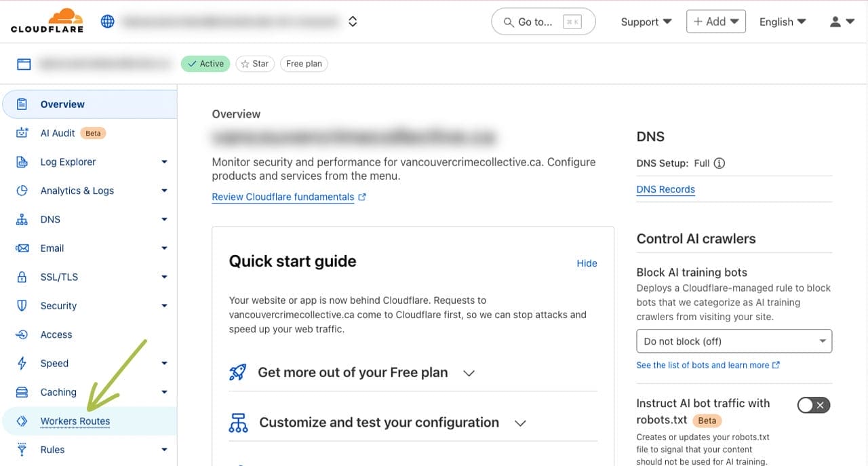
Task: Hide the Quick start guide
Action: [587, 263]
